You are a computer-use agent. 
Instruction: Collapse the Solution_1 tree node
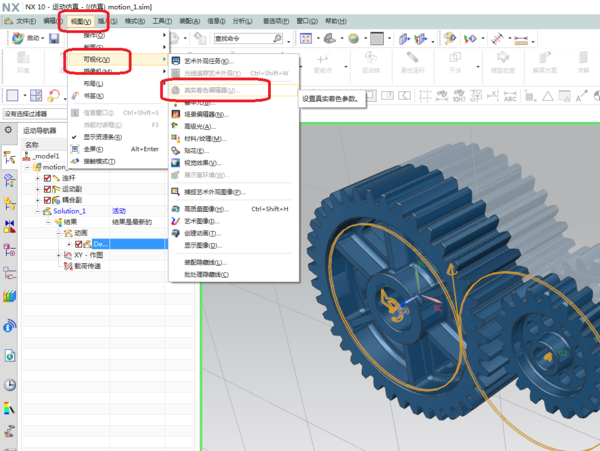[x=37, y=211]
